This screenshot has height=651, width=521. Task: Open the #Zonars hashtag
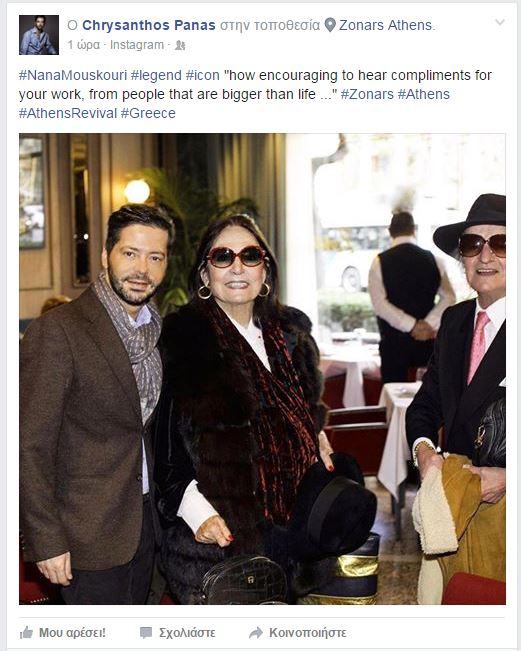[367, 94]
